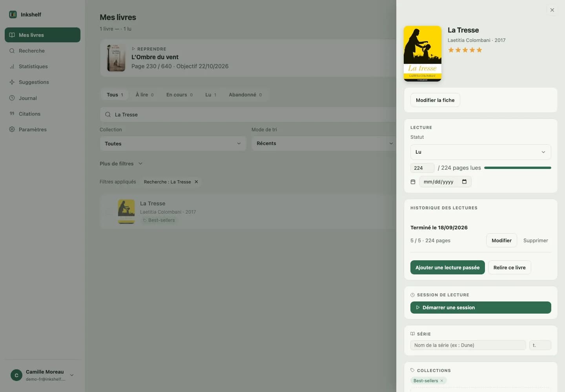
Task: Click the calendar icon left of date field
Action: (x=413, y=182)
